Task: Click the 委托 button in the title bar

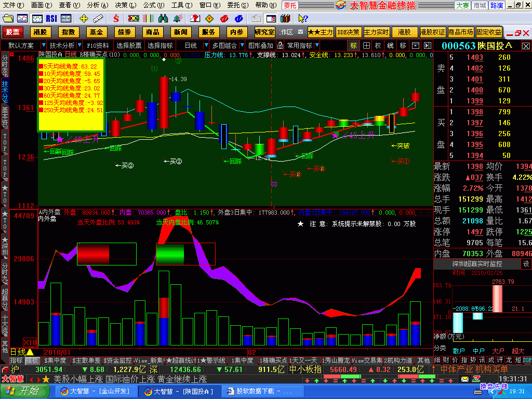Action: click(290, 5)
